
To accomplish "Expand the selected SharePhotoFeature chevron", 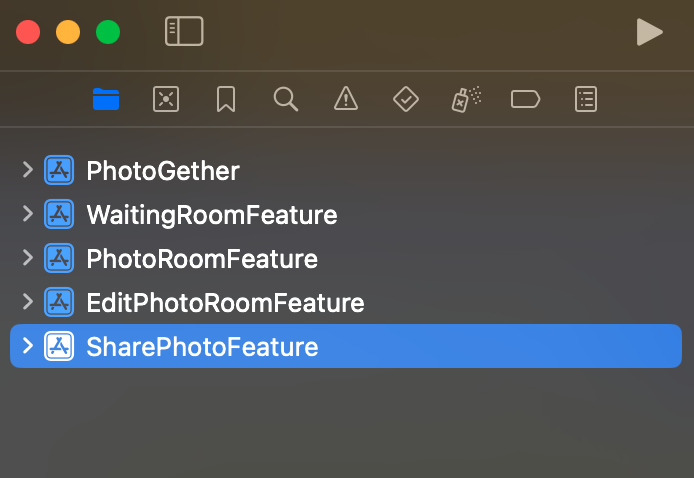I will coord(28,346).
